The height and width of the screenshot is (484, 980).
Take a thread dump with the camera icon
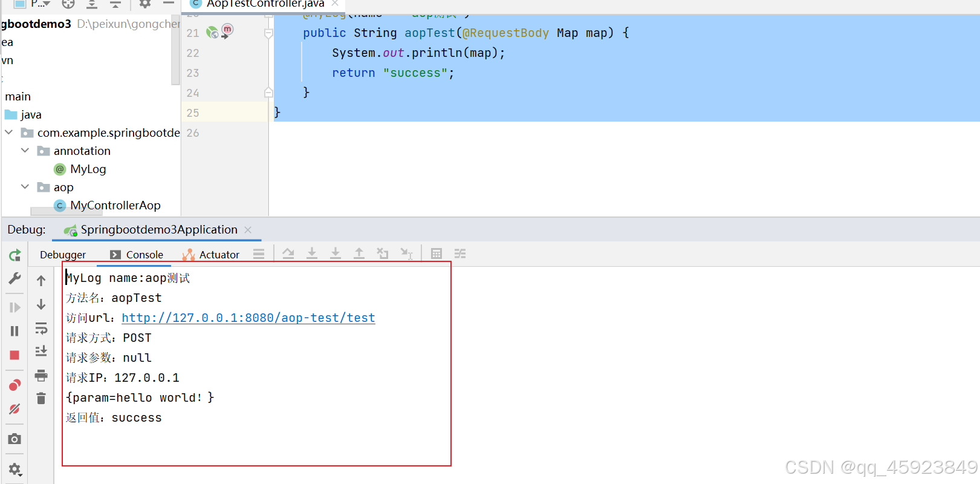[15, 439]
